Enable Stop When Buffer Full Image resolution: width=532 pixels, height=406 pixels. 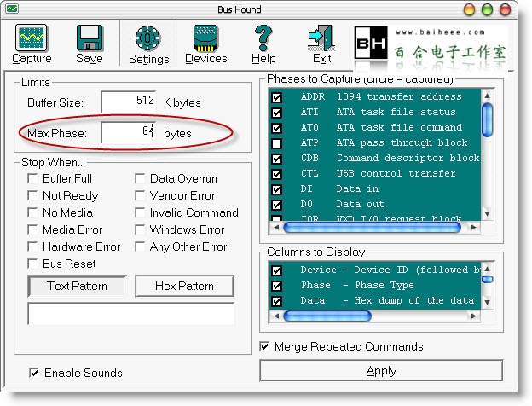click(32, 178)
